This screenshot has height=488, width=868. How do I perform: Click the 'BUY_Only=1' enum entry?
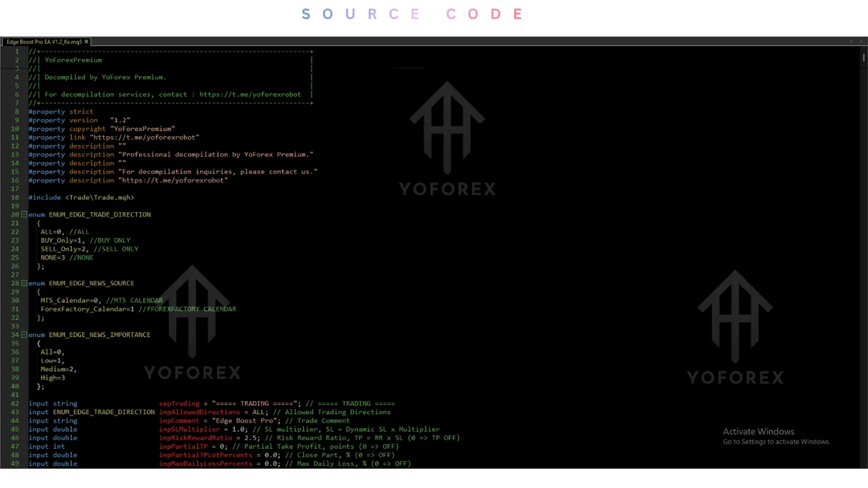point(62,241)
